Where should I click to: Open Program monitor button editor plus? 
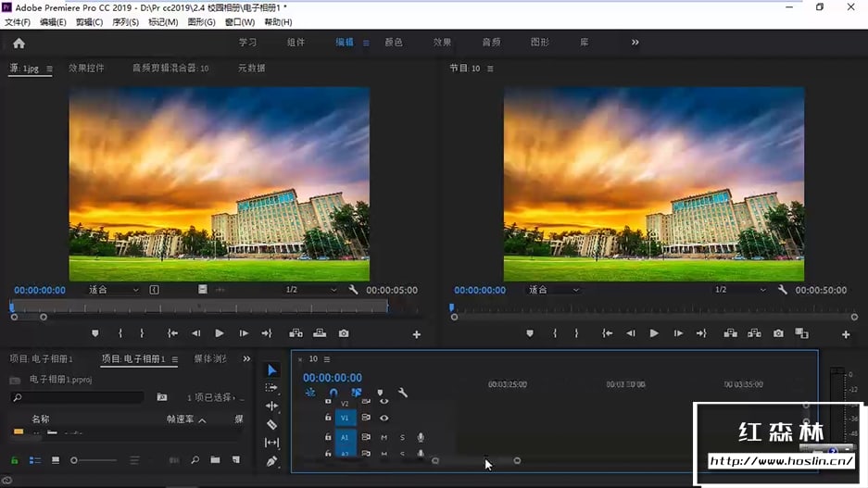tap(845, 334)
